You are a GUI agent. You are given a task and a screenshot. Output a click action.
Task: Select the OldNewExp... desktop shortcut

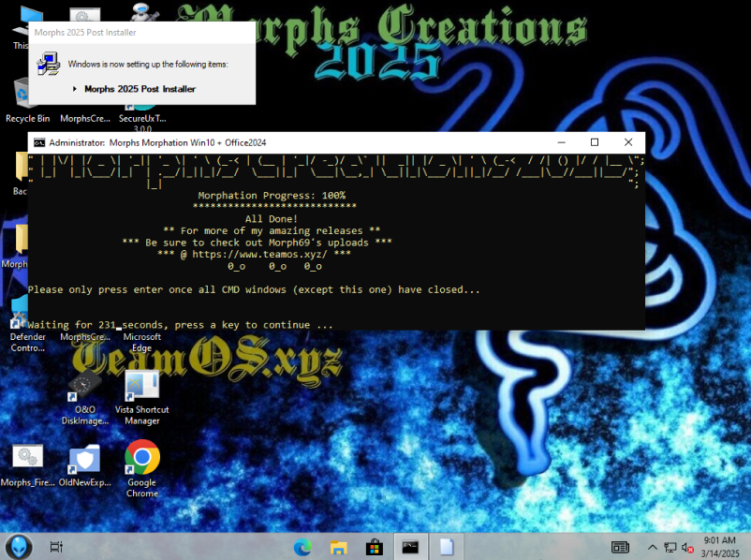point(85,465)
